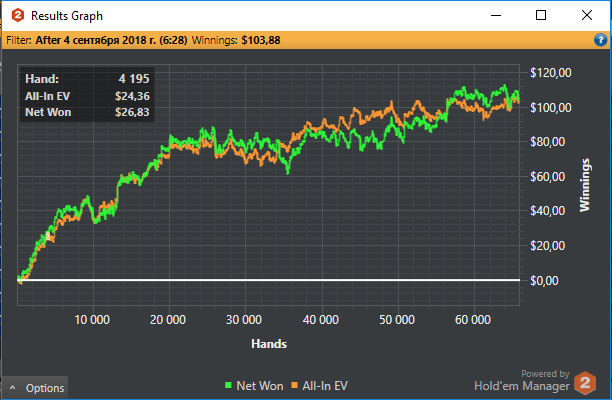Click the 40 000 hands axis label

(320, 320)
